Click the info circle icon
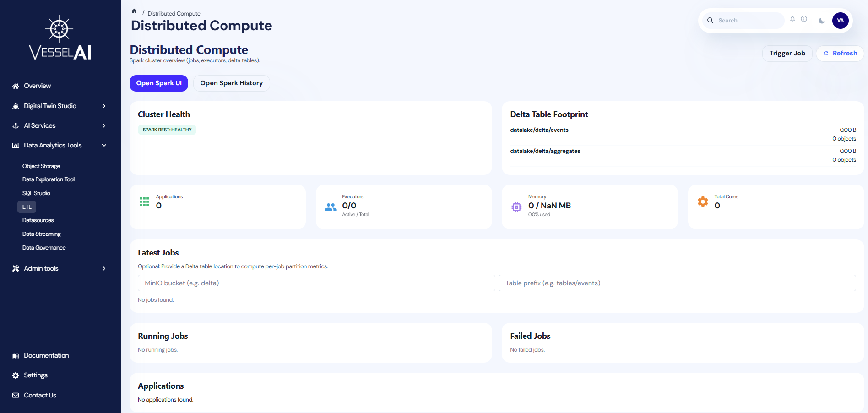 pyautogui.click(x=804, y=19)
